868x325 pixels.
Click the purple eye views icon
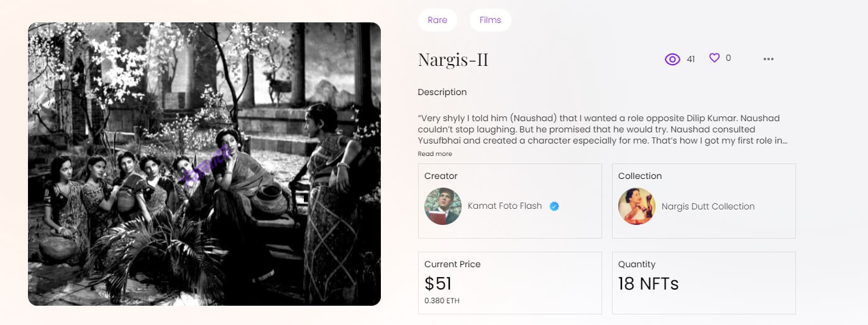(x=672, y=59)
